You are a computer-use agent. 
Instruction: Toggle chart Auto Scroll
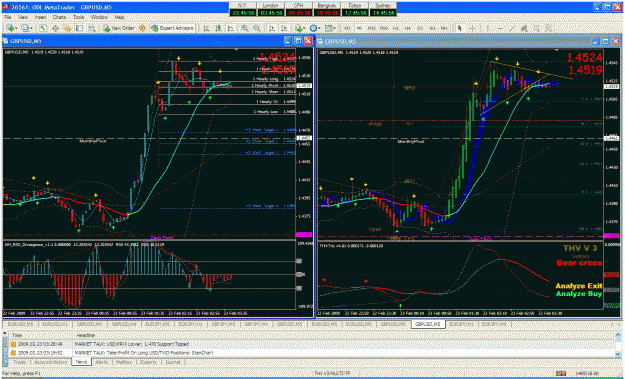click(x=271, y=28)
